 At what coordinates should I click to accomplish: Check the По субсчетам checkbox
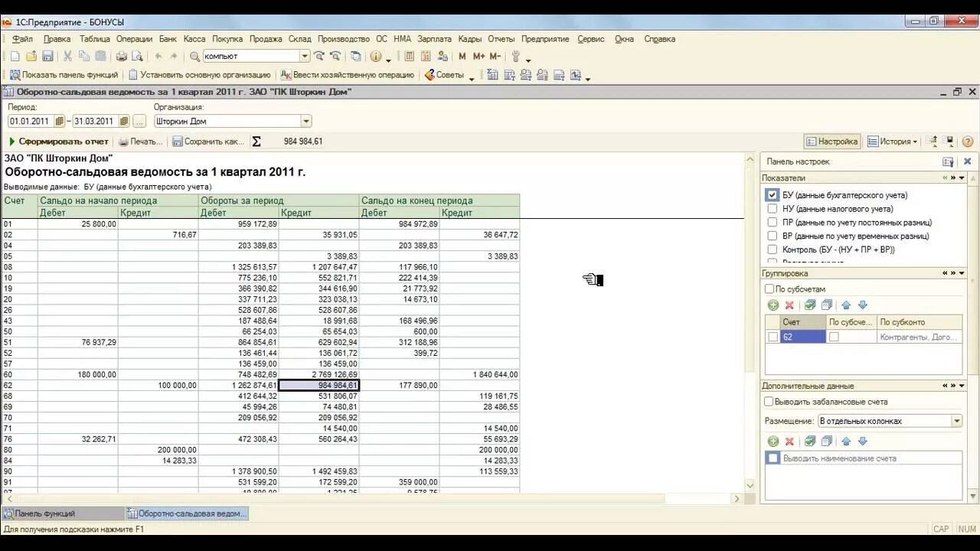tap(769, 289)
